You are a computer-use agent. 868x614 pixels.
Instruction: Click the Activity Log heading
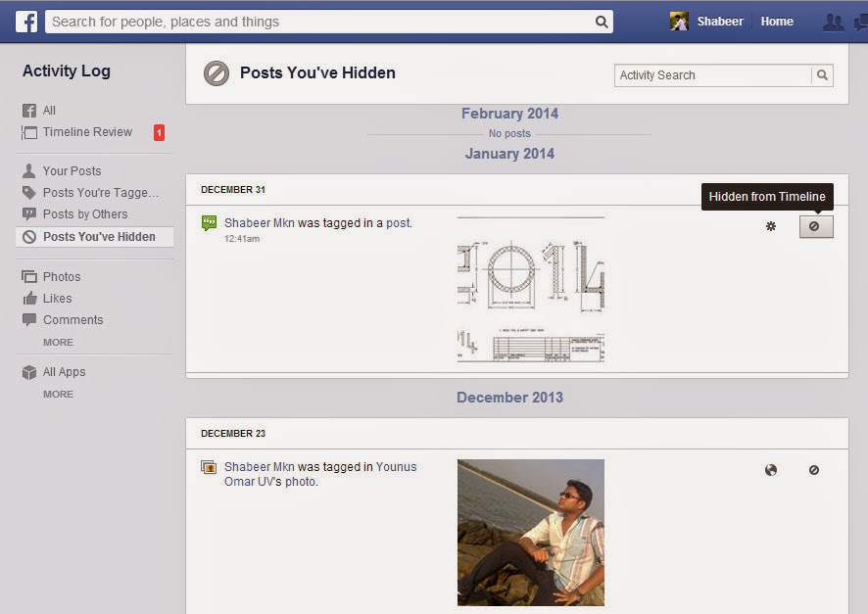point(67,71)
